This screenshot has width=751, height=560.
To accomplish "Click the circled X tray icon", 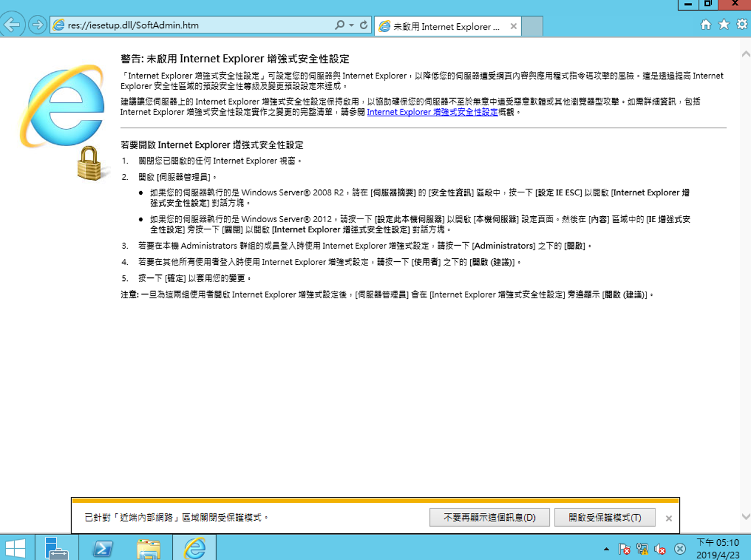I will (680, 549).
